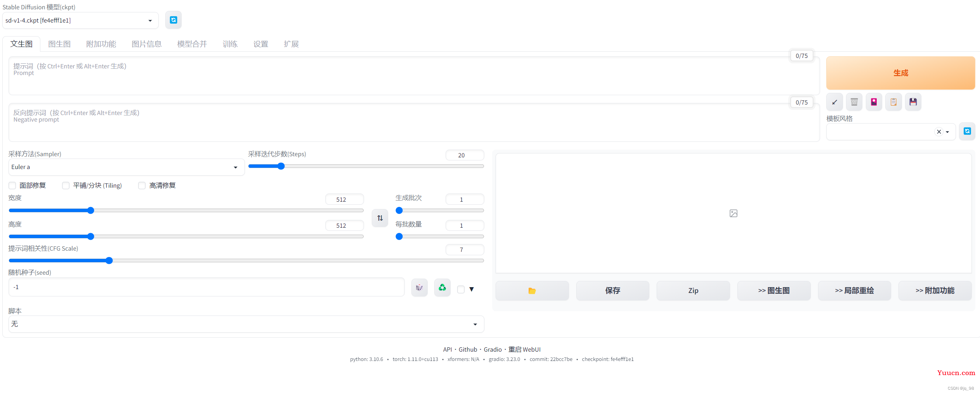
Task: Adjust the 每批数量 slider
Action: 440,237
